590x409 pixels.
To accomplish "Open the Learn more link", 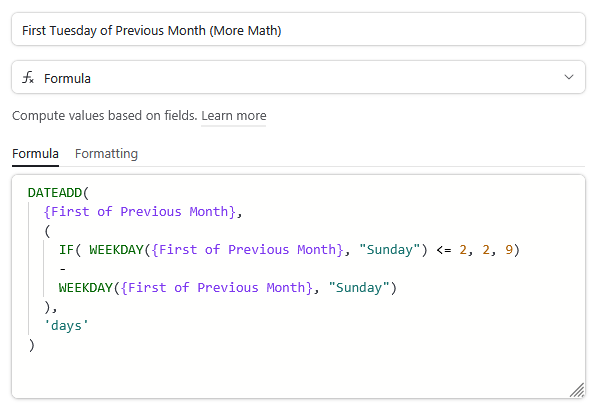I will 233,116.
